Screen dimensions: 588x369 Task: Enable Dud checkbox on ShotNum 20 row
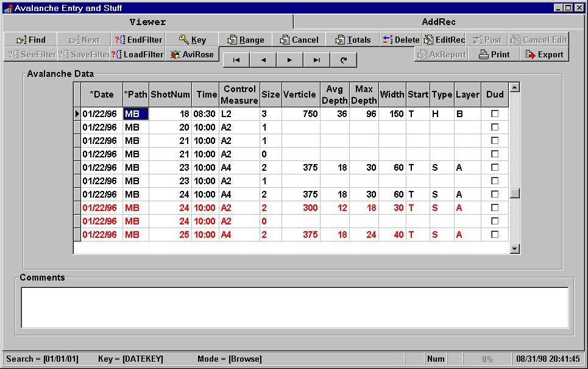tap(495, 127)
